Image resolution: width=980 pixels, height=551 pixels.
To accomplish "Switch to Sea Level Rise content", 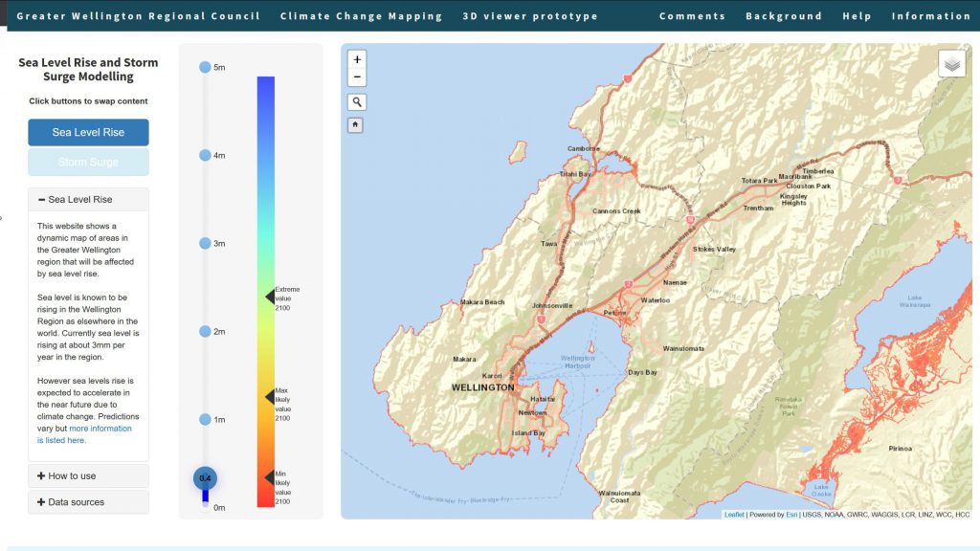I will [88, 133].
